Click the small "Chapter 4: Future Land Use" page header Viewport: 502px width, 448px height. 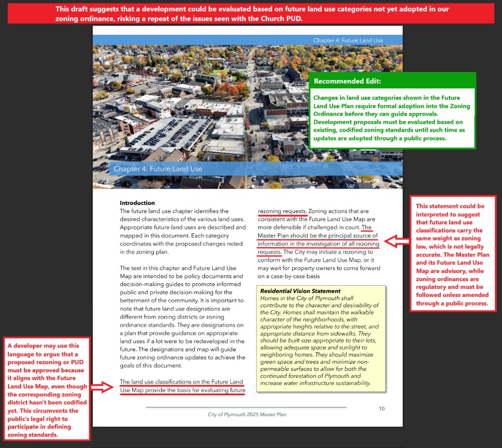coord(348,40)
